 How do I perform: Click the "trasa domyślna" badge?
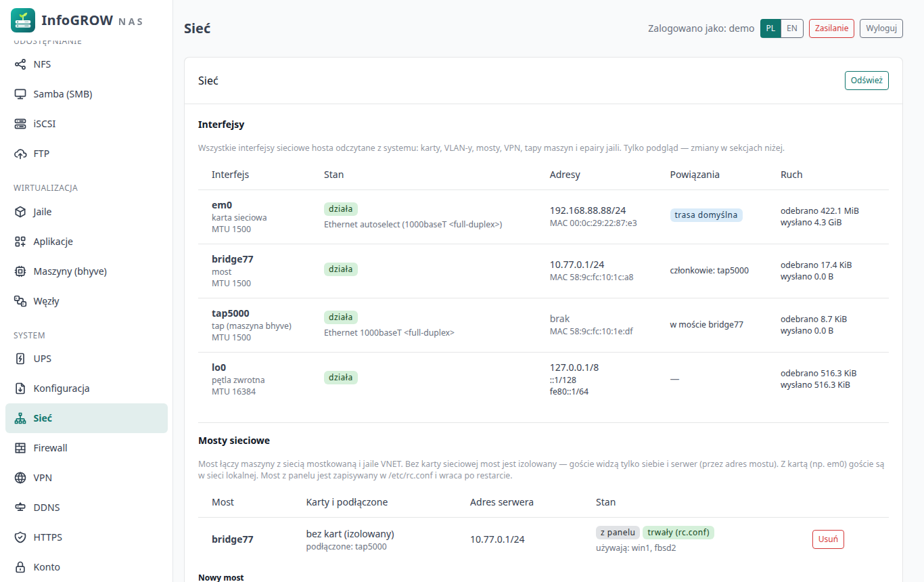tap(706, 215)
